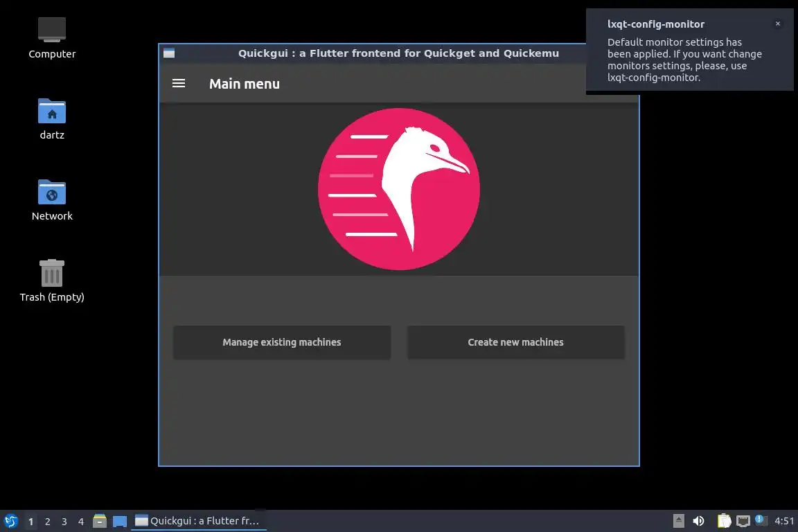Select the Quickgui taskbar window entry

point(199,521)
